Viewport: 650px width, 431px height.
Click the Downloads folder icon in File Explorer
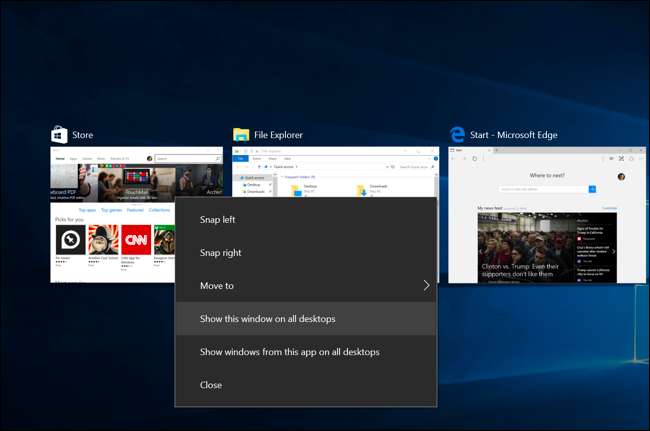tap(362, 190)
